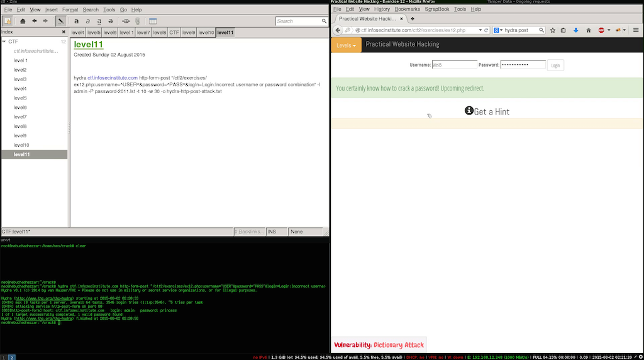The height and width of the screenshot is (360, 644).
Task: Open the Adblock Plus dropdown arrow
Action: [609, 30]
